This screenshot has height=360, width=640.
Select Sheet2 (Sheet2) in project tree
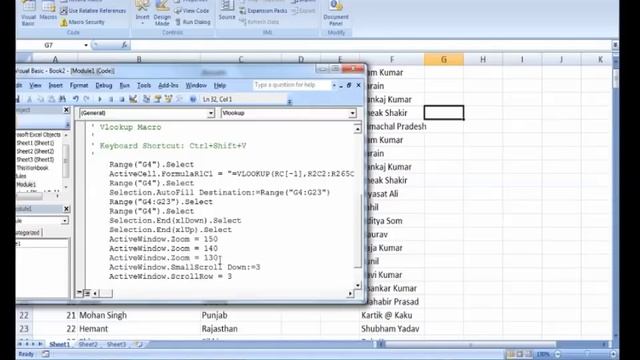(x=35, y=151)
